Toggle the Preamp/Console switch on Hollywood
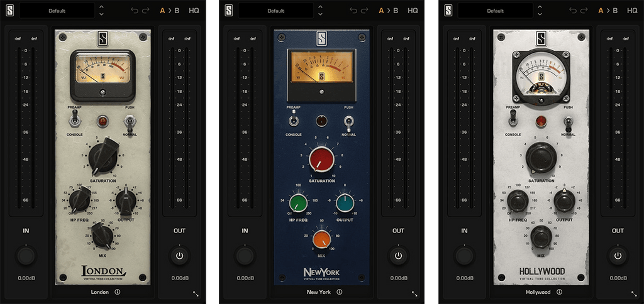This screenshot has height=304, width=644. pyautogui.click(x=513, y=121)
